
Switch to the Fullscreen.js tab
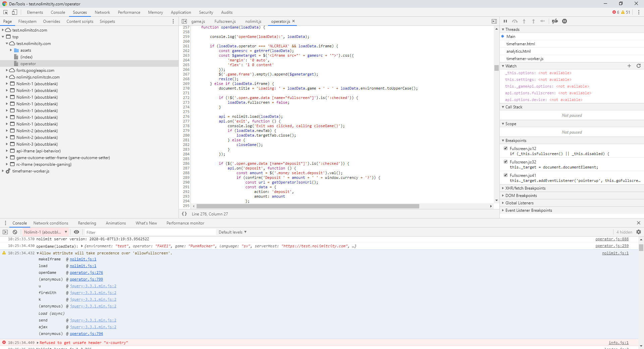(225, 21)
